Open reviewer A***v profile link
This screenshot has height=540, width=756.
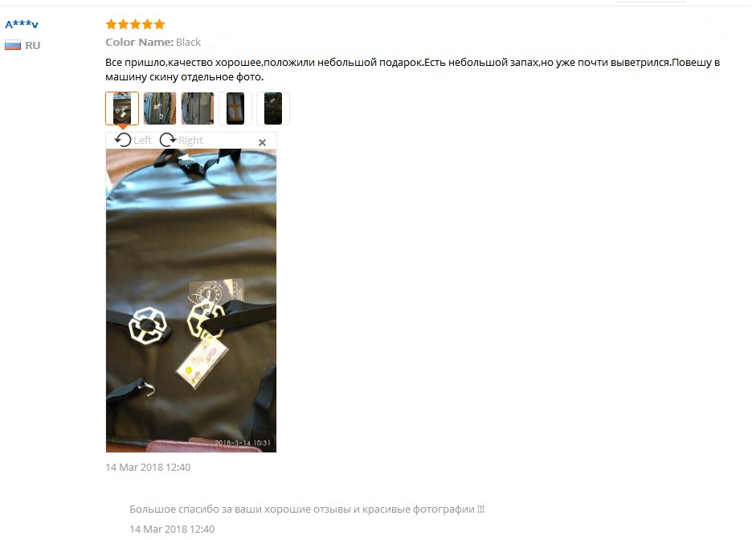coord(22,24)
